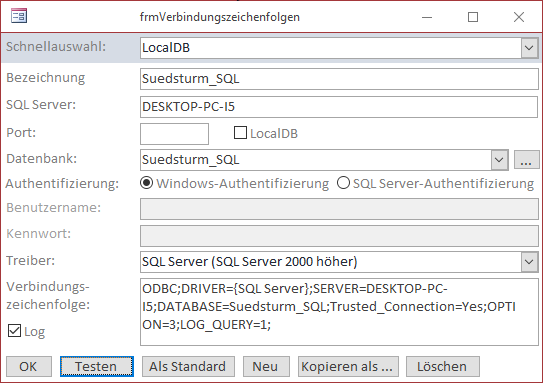Click the Schnellauswahl: label
The width and height of the screenshot is (543, 383).
(x=56, y=46)
